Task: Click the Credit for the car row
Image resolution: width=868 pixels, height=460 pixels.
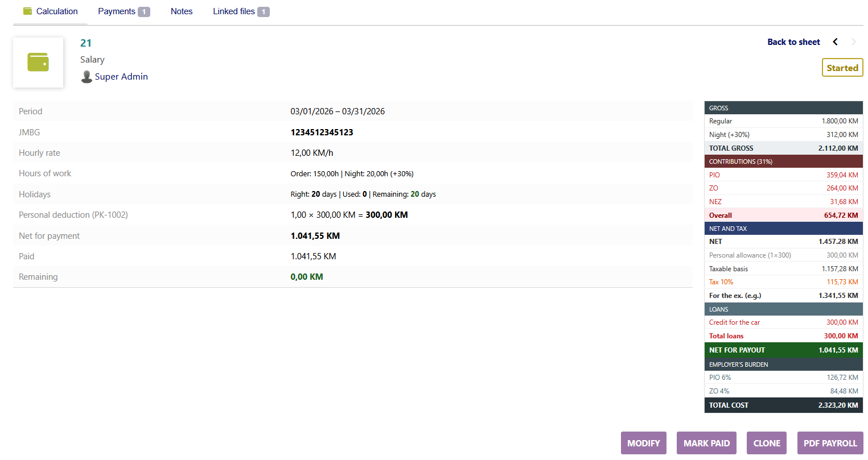Action: (x=784, y=322)
